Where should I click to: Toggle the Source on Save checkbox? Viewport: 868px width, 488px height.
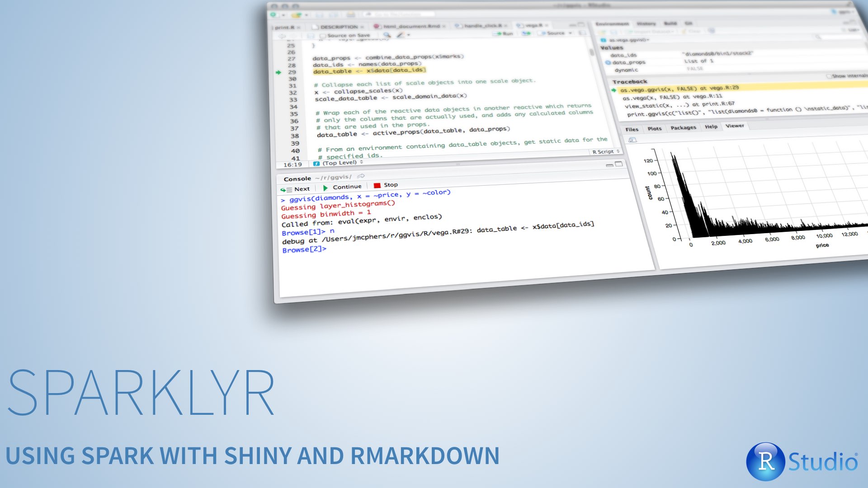[x=323, y=36]
